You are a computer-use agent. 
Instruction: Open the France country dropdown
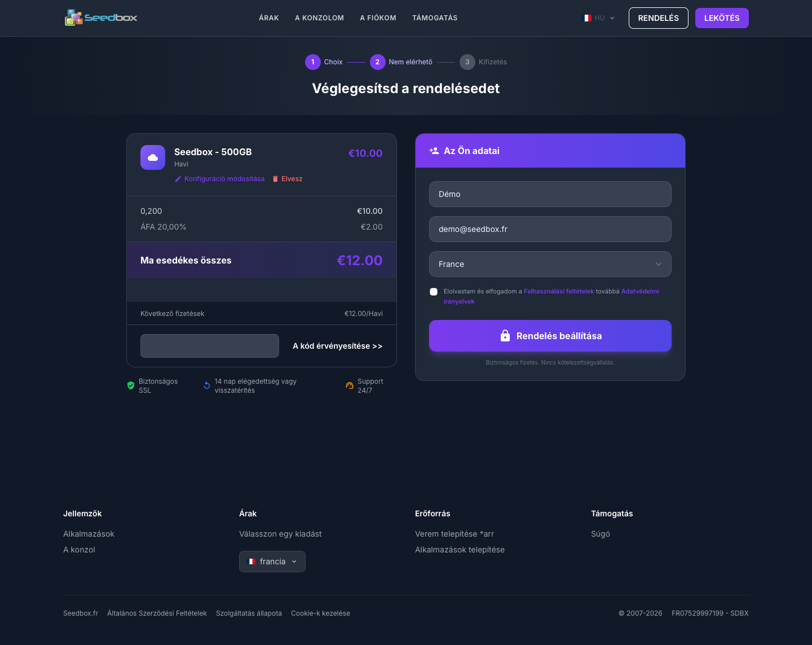[x=550, y=264]
